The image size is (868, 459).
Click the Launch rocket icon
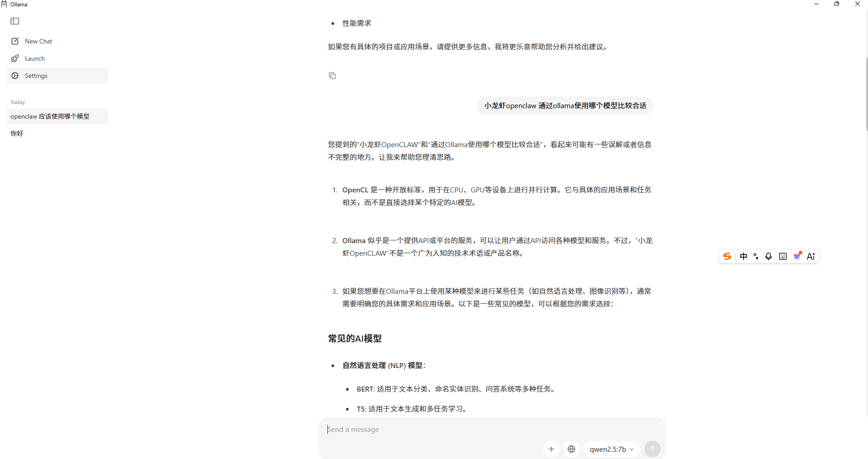tap(15, 58)
